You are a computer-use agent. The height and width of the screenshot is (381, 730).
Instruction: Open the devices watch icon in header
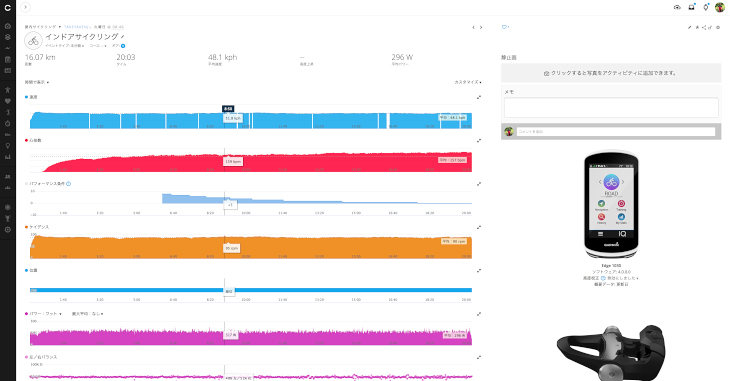pos(706,7)
